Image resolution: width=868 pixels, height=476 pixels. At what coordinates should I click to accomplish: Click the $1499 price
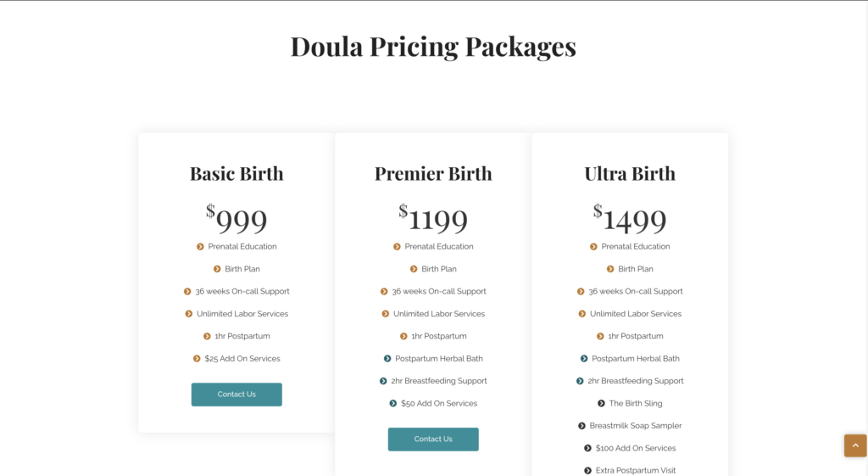click(x=630, y=219)
